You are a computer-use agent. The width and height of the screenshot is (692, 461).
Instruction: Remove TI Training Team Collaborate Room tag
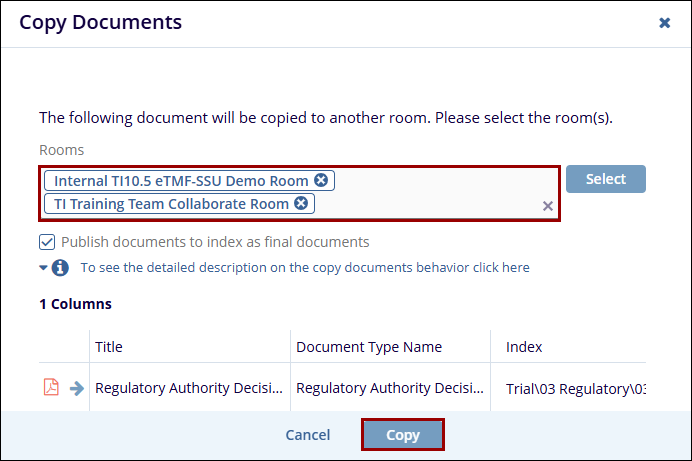coord(300,204)
